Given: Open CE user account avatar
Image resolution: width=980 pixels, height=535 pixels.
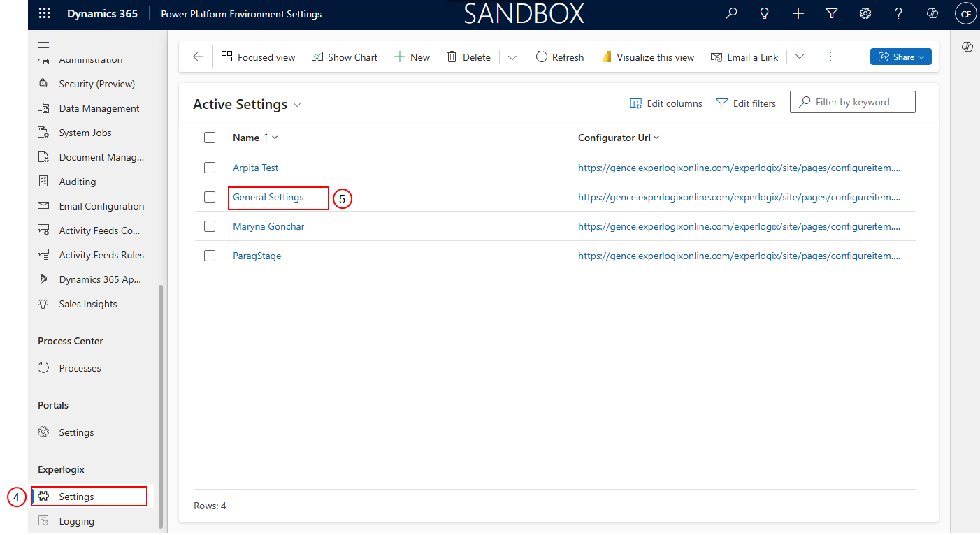Looking at the screenshot, I should (966, 13).
